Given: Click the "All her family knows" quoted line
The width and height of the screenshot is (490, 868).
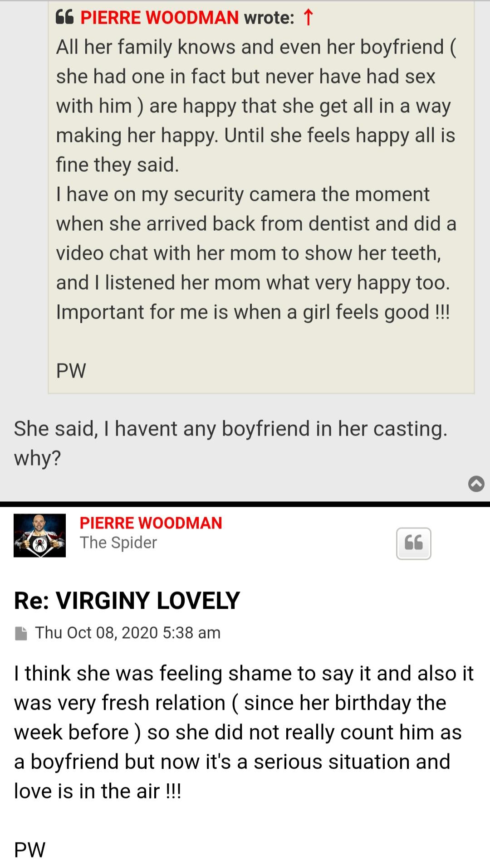Looking at the screenshot, I should [256, 47].
